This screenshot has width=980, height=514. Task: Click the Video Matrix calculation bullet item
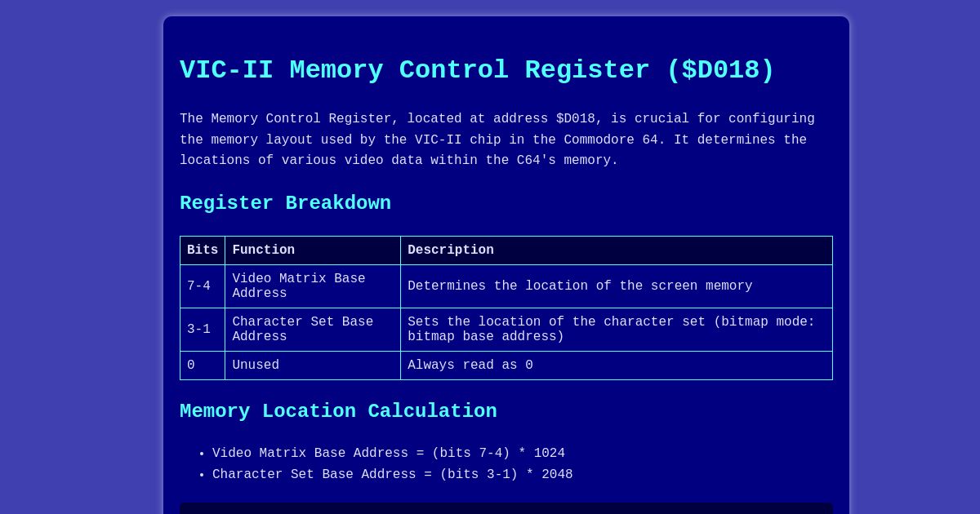click(388, 454)
